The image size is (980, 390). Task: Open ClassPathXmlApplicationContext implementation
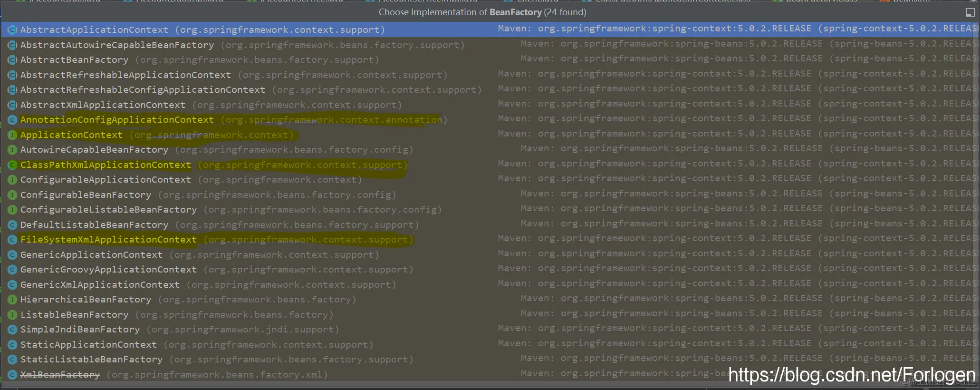coord(106,165)
